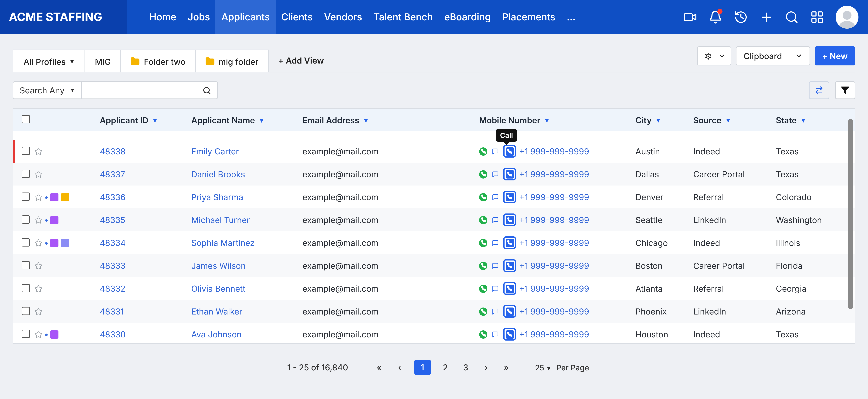Open the Clipboard dropdown
Image resolution: width=868 pixels, height=399 pixels.
[x=772, y=56]
